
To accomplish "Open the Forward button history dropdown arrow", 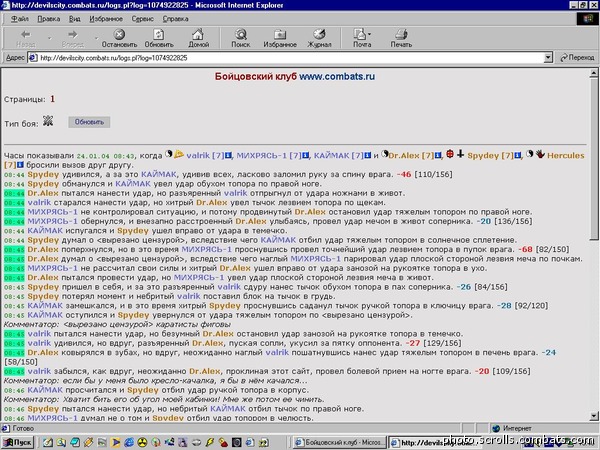I will tap(96, 38).
